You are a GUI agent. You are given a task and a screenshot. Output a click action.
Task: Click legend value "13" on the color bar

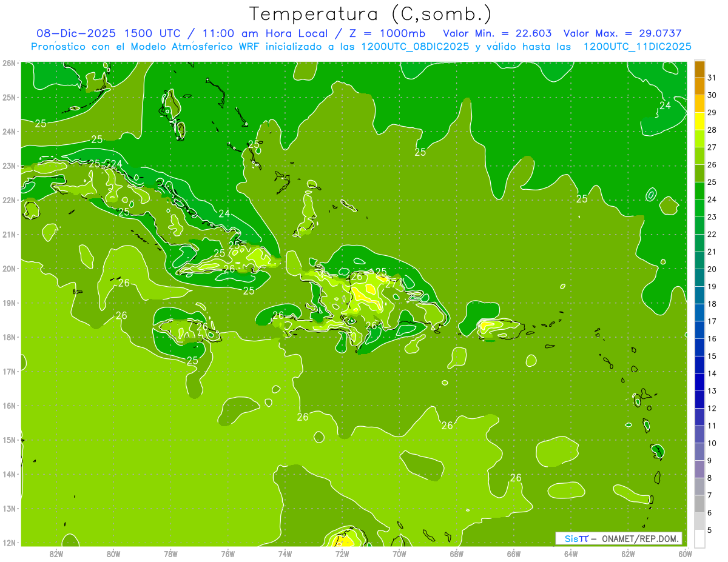[712, 391]
